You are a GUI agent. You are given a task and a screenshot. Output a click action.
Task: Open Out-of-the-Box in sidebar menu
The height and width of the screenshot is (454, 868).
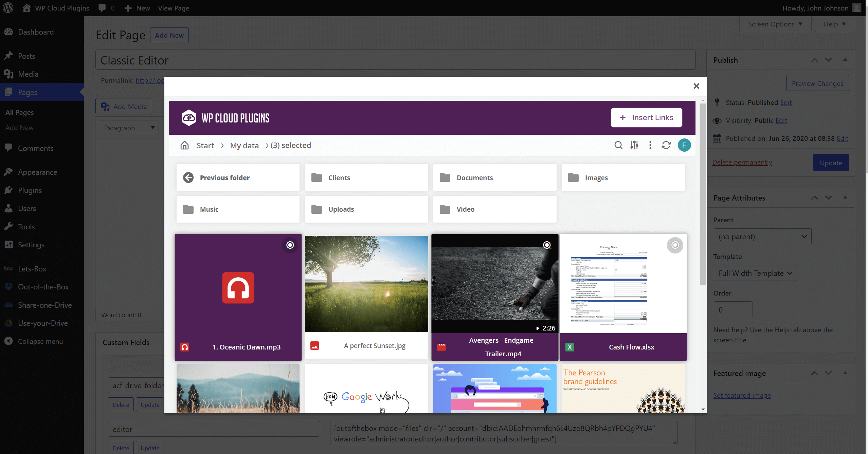pyautogui.click(x=43, y=287)
